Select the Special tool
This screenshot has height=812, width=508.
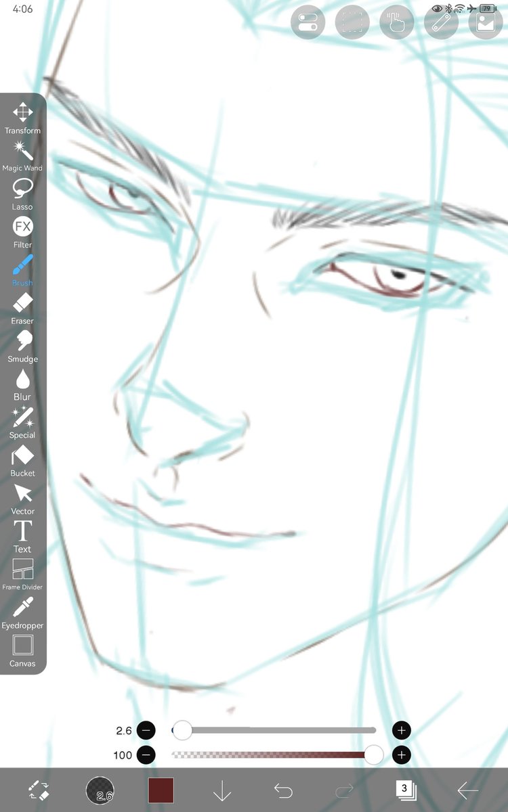click(22, 422)
